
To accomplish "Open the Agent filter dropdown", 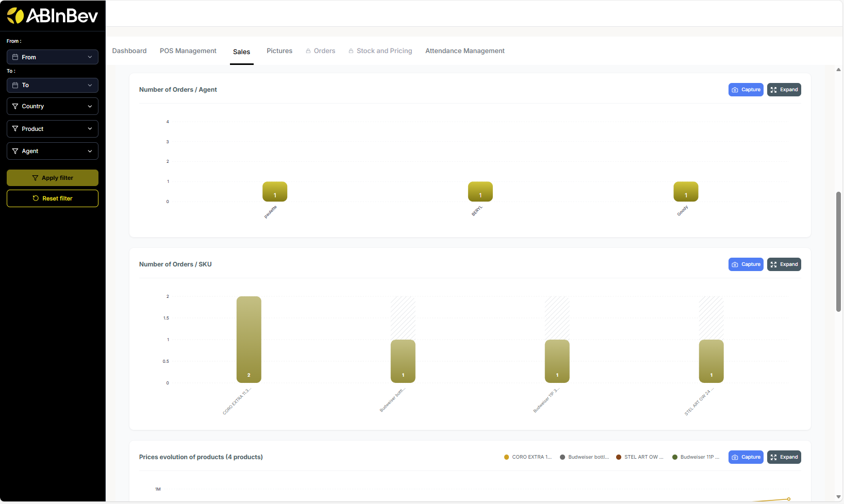I will 53,151.
